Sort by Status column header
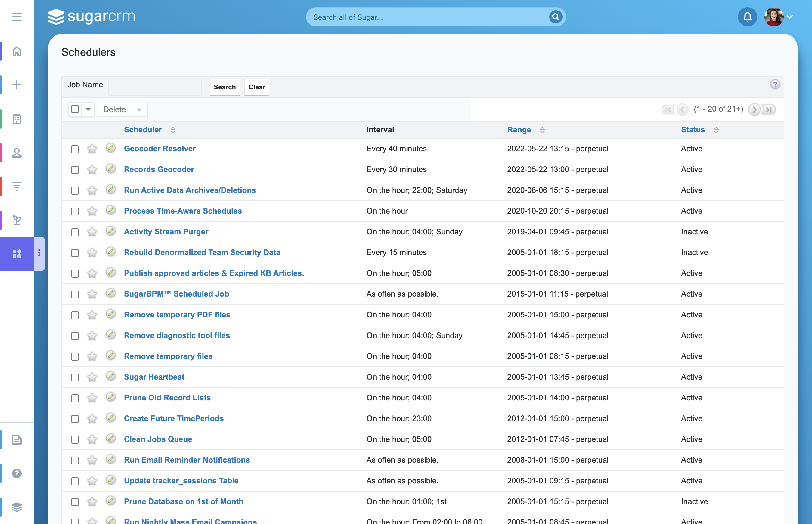812x524 pixels. pos(693,130)
